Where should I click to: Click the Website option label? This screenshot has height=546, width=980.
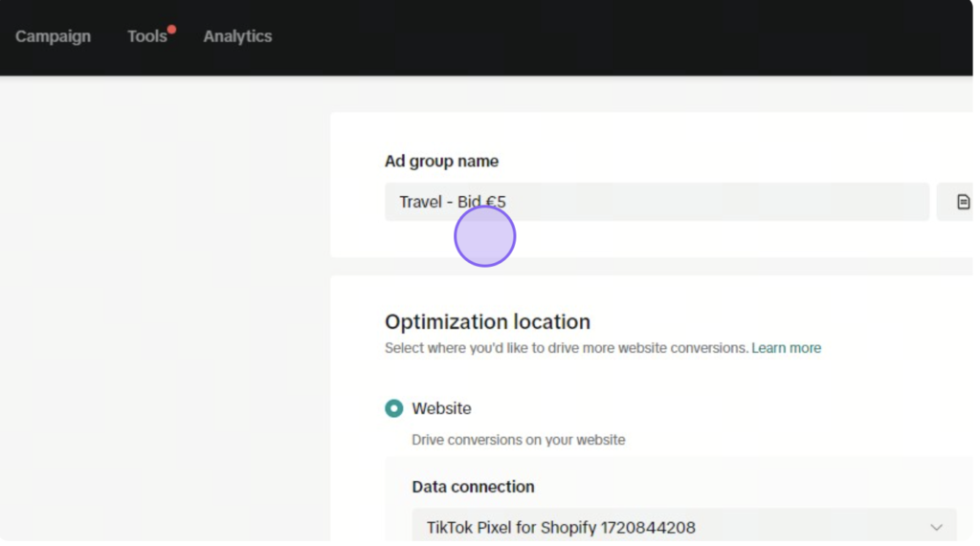click(x=441, y=408)
